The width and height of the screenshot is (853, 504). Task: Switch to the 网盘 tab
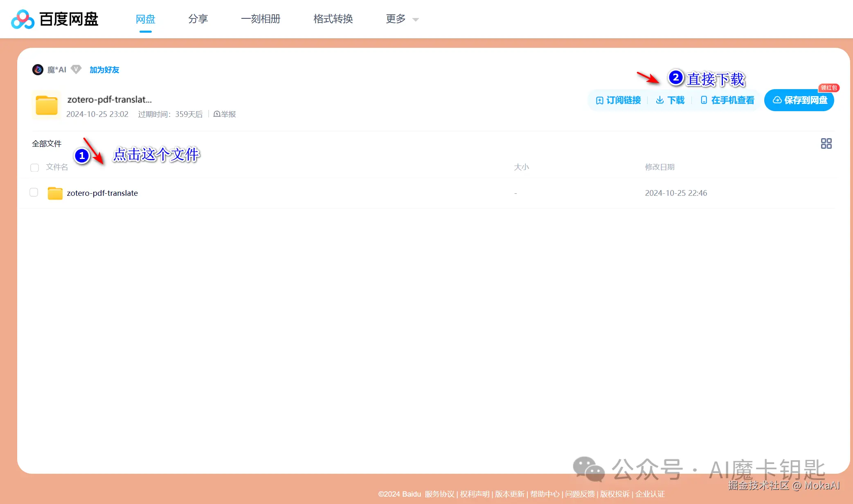[x=145, y=19]
